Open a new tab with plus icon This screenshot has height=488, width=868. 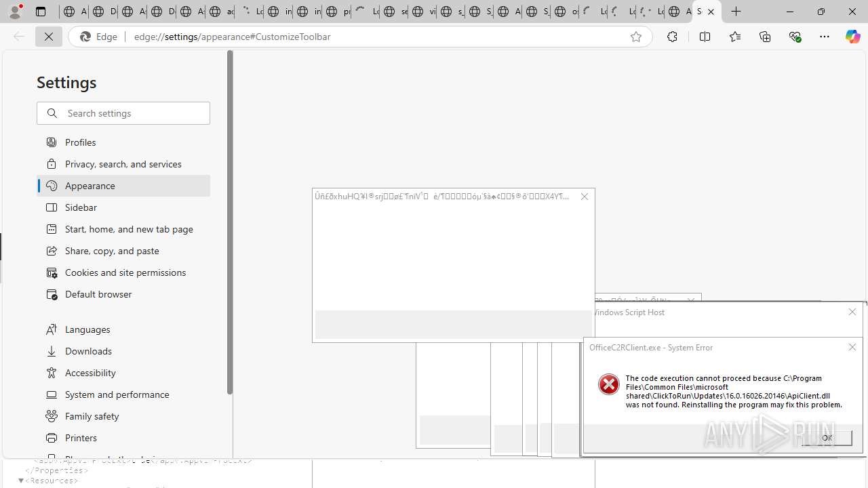click(x=736, y=12)
